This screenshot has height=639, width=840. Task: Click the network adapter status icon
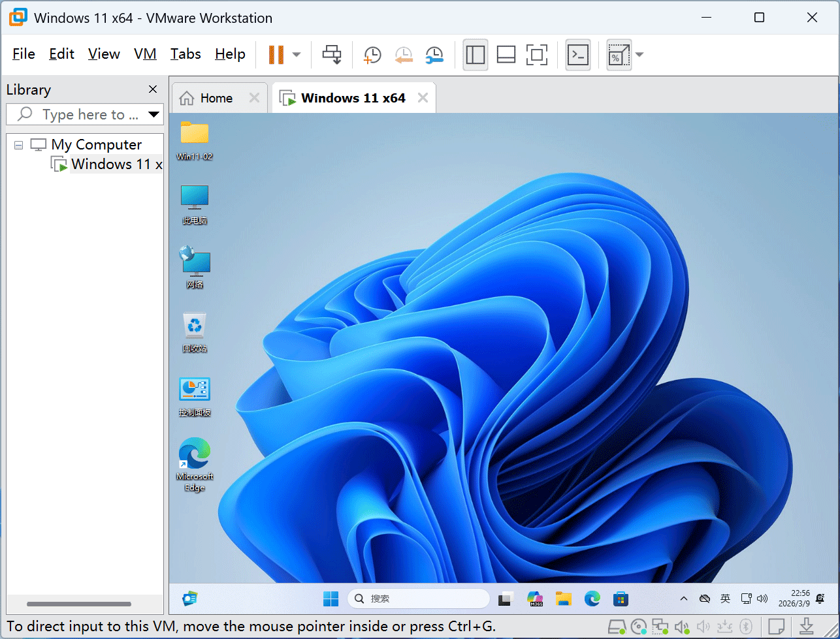[660, 627]
